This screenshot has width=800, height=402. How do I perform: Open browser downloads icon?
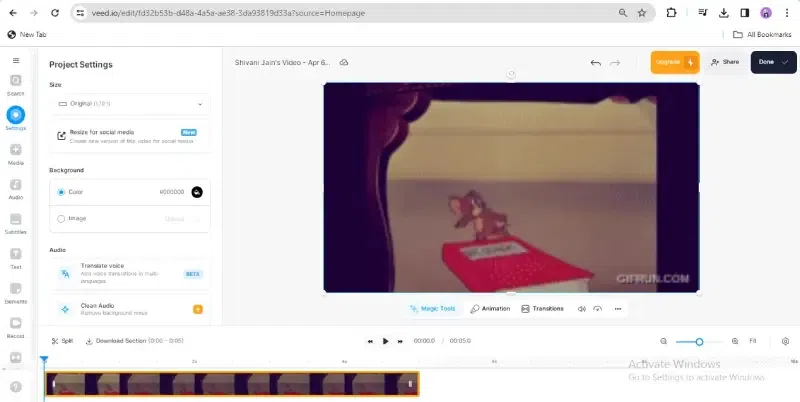click(x=723, y=13)
